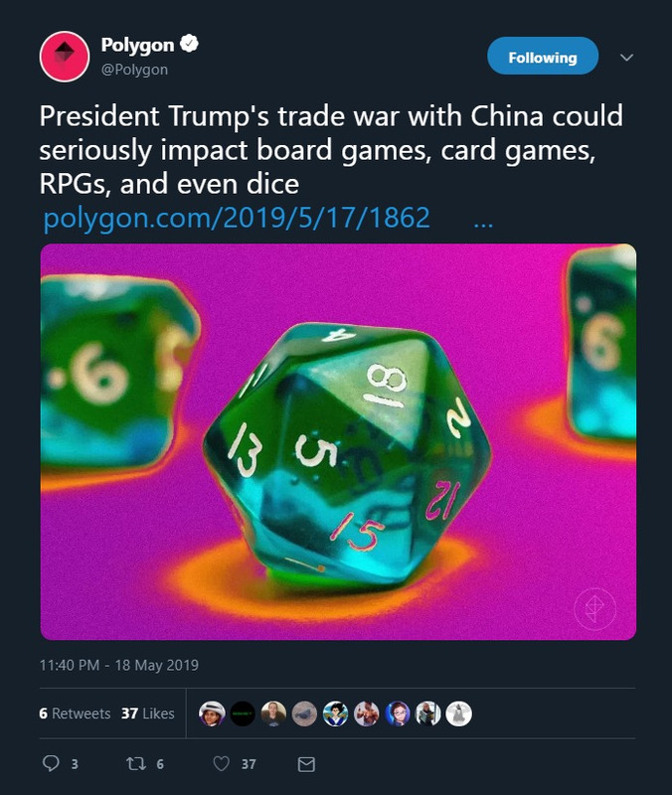Open the purple-haired liker avatar
Image resolution: width=672 pixels, height=795 pixels.
click(397, 714)
